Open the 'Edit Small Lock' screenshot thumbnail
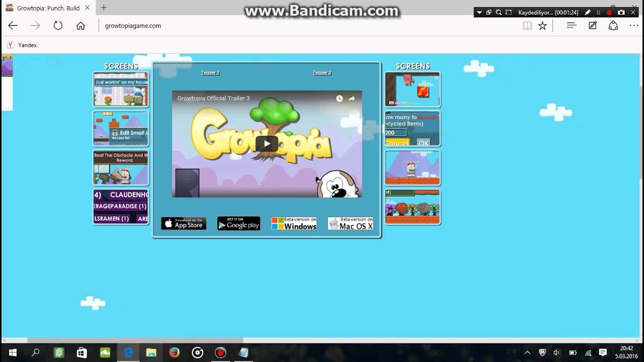The width and height of the screenshot is (644, 362). [121, 129]
